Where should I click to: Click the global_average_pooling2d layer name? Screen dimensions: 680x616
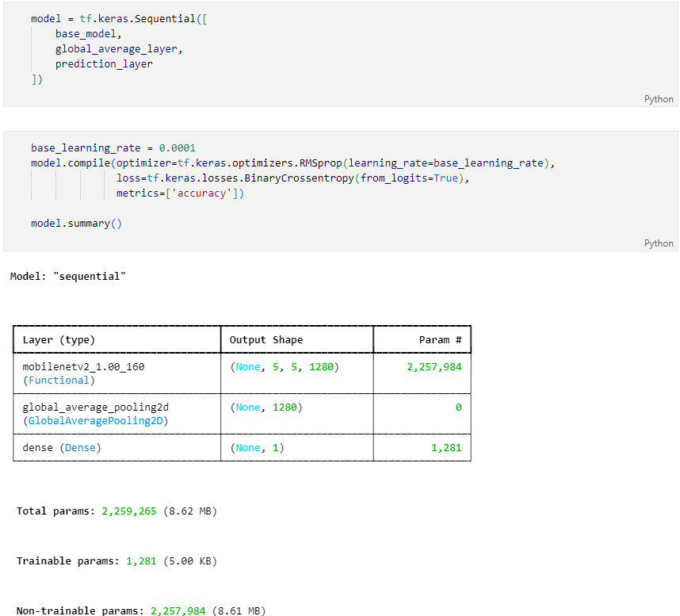pos(95,407)
